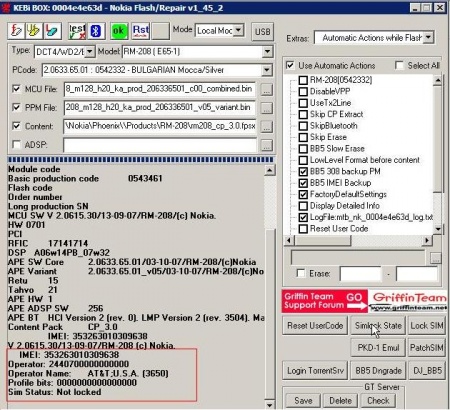Click the yellow UFS toolbar icon
This screenshot has height=410, width=450.
34,31
